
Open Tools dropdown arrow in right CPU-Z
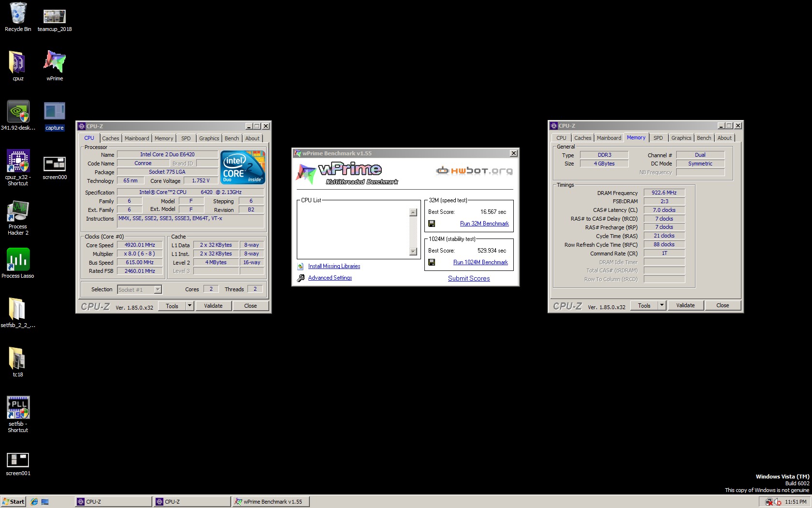coord(662,305)
